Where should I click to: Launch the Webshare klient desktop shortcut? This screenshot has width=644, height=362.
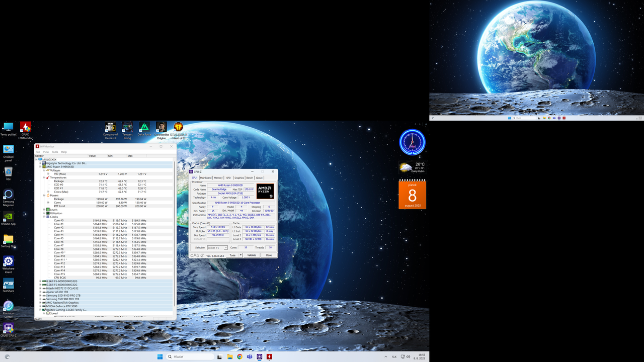(8, 263)
